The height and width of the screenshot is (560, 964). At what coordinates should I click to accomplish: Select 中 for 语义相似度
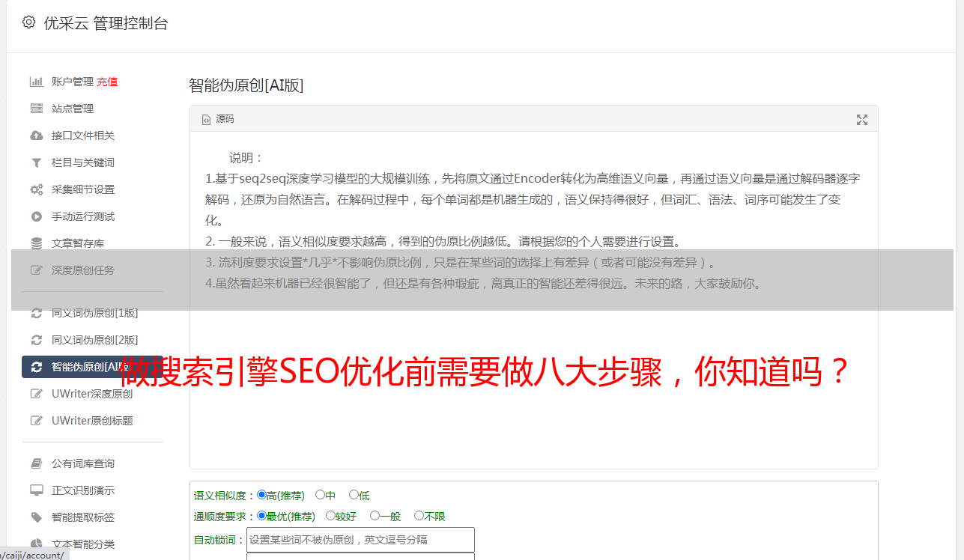320,495
